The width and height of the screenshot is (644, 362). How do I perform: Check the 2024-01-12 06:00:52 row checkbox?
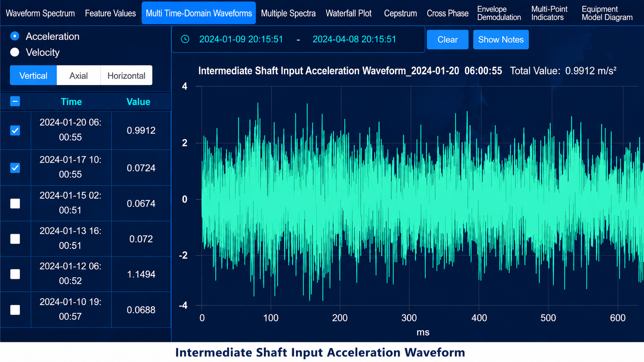tap(15, 274)
